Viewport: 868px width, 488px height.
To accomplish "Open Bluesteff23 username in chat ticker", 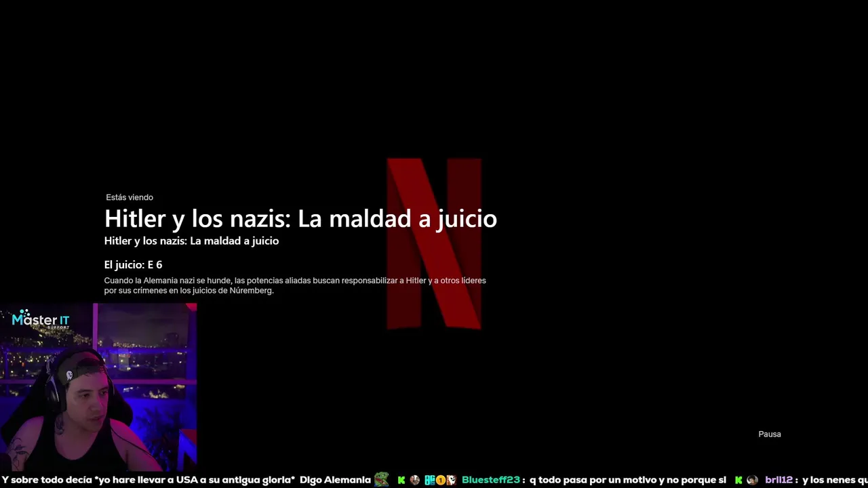I will click(491, 480).
